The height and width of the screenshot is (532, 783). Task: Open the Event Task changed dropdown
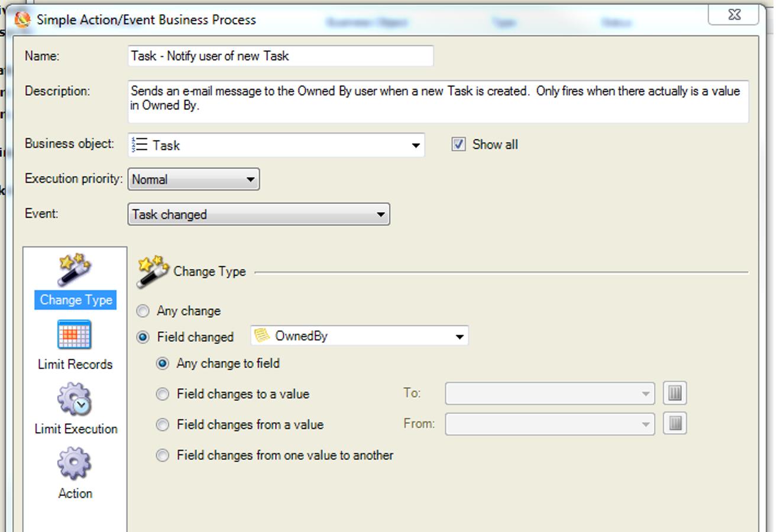coord(380,215)
